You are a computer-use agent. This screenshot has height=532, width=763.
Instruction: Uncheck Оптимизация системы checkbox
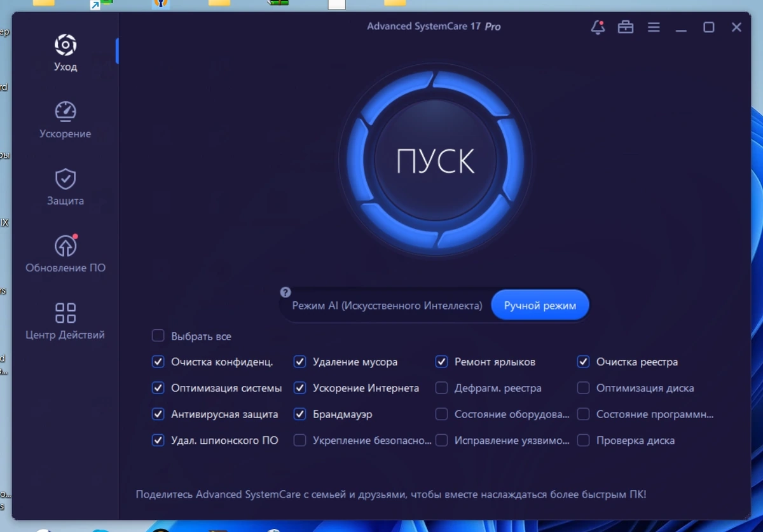(158, 388)
